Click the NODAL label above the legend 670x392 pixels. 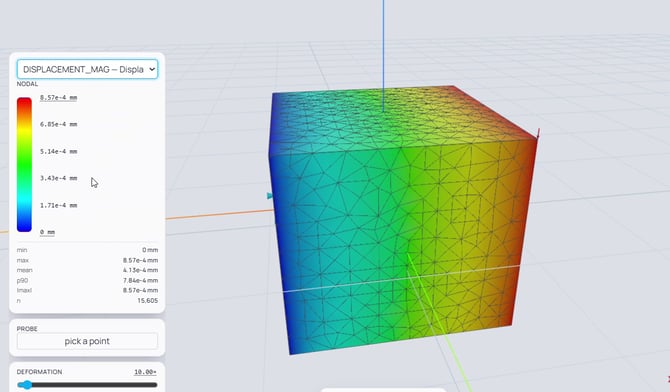pos(27,84)
